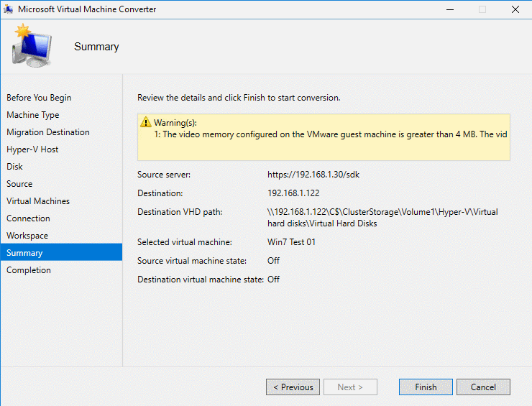This screenshot has width=532, height=406.
Task: Click the yellow warning triangle icon
Action: (x=146, y=122)
